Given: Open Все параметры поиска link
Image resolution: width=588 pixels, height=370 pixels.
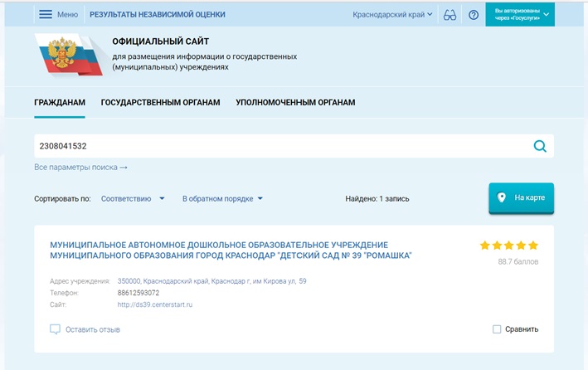Looking at the screenshot, I should [x=80, y=168].
